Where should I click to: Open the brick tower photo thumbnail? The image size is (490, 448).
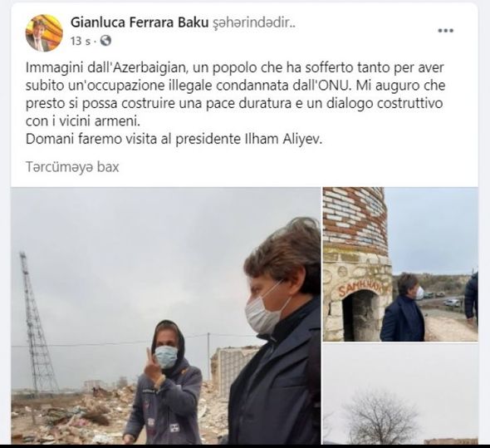(400, 264)
